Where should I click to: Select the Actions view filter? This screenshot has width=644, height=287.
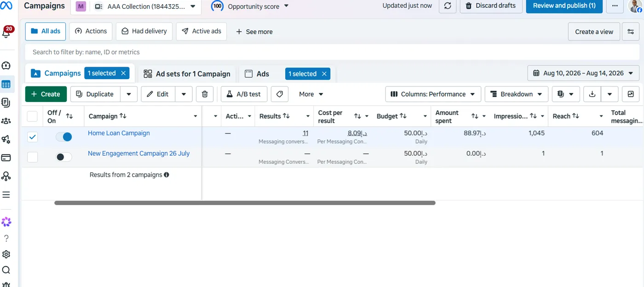pyautogui.click(x=91, y=31)
